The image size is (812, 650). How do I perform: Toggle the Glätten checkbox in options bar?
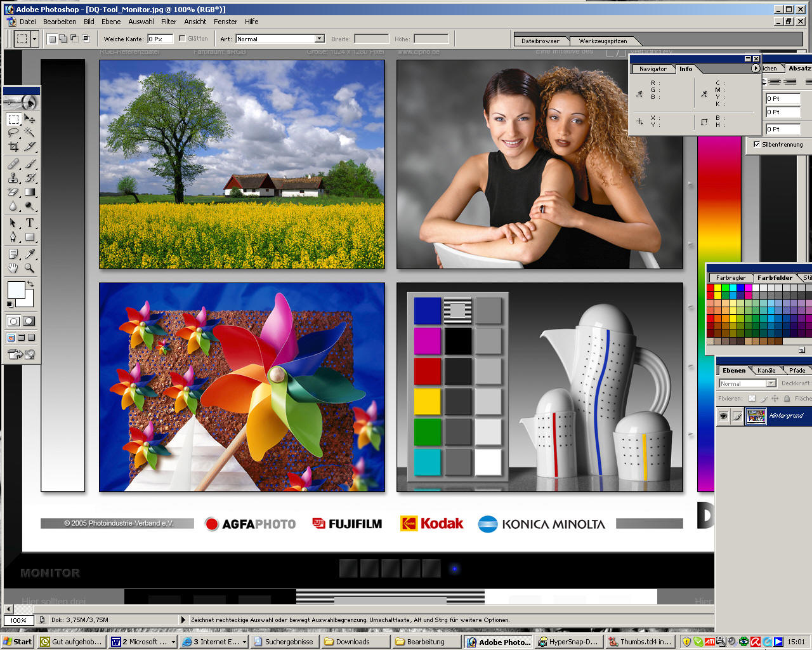click(182, 39)
